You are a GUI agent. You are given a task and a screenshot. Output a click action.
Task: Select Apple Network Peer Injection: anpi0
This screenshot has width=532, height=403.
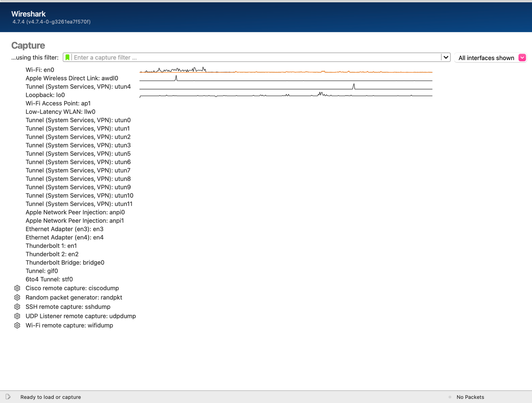coord(75,212)
